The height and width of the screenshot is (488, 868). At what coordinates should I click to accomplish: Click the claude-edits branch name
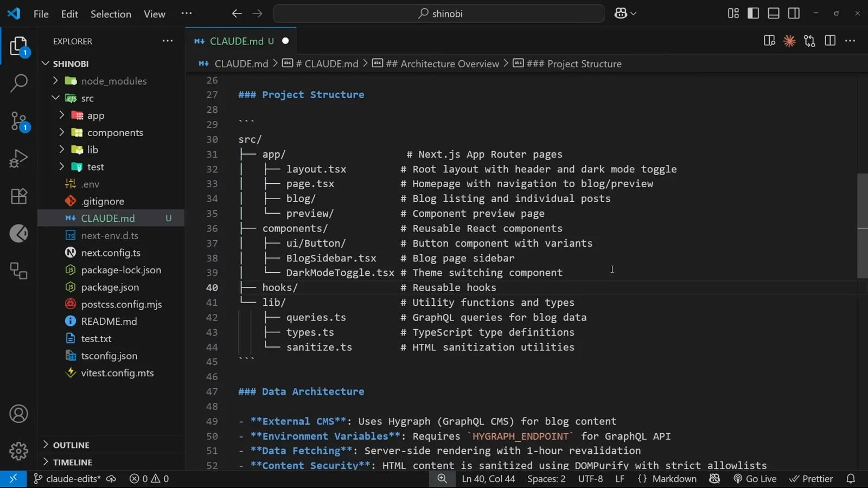tap(67, 479)
